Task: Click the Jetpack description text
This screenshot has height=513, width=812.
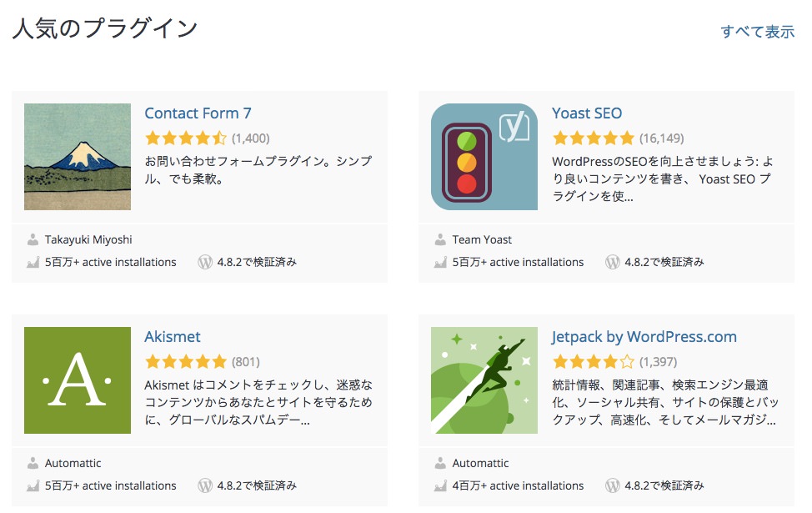Action: 665,402
